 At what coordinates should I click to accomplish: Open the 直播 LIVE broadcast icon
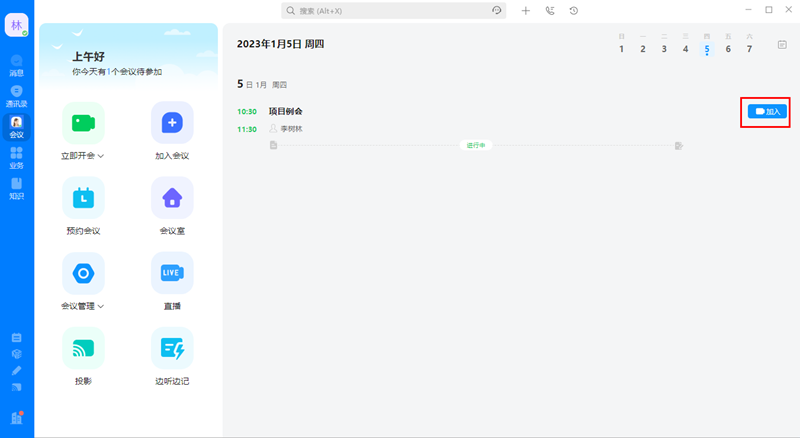tap(172, 273)
